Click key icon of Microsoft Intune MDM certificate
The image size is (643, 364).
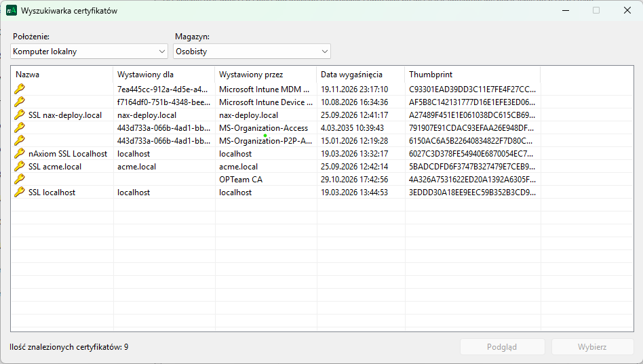point(20,89)
